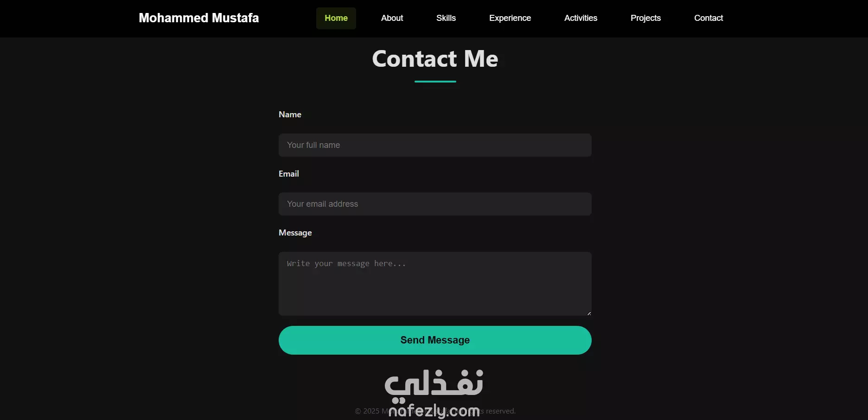Go to the About section

coord(392,18)
